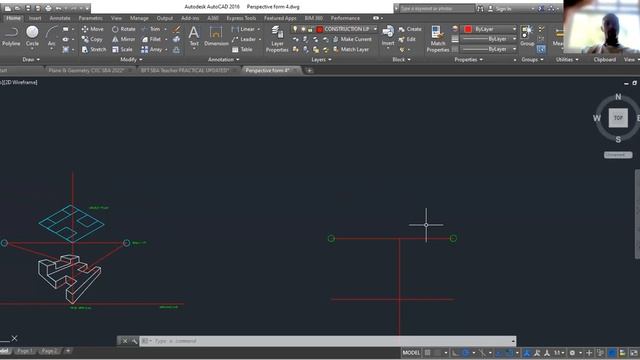640x360 pixels.
Task: Open the Annotate ribbon tab
Action: tap(60, 18)
